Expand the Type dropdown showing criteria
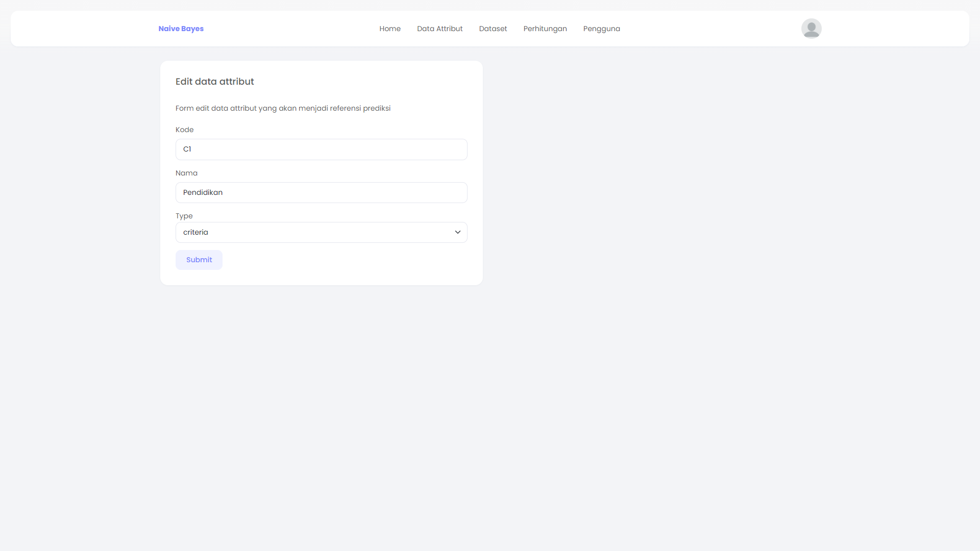 point(322,232)
